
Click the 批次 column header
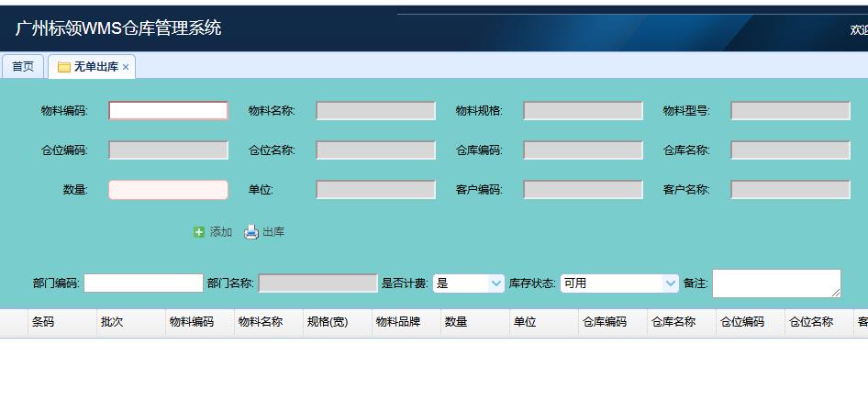coord(112,322)
